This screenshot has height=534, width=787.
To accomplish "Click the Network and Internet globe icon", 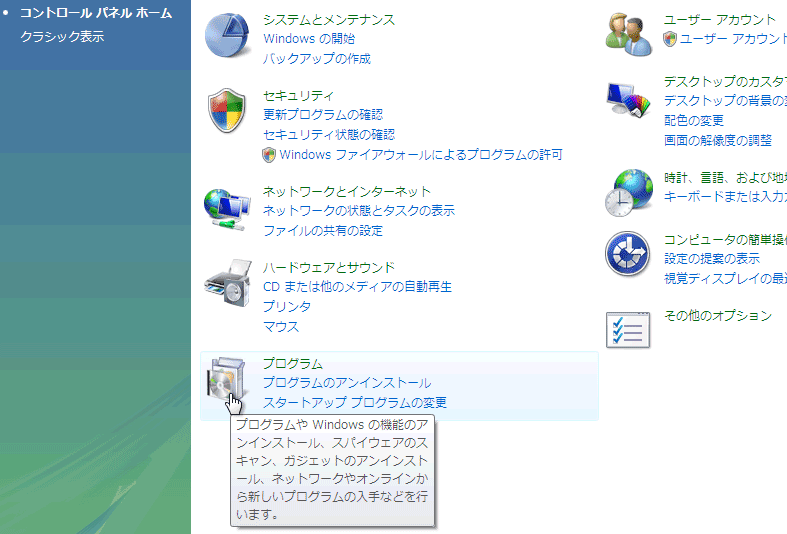I will tap(227, 207).
